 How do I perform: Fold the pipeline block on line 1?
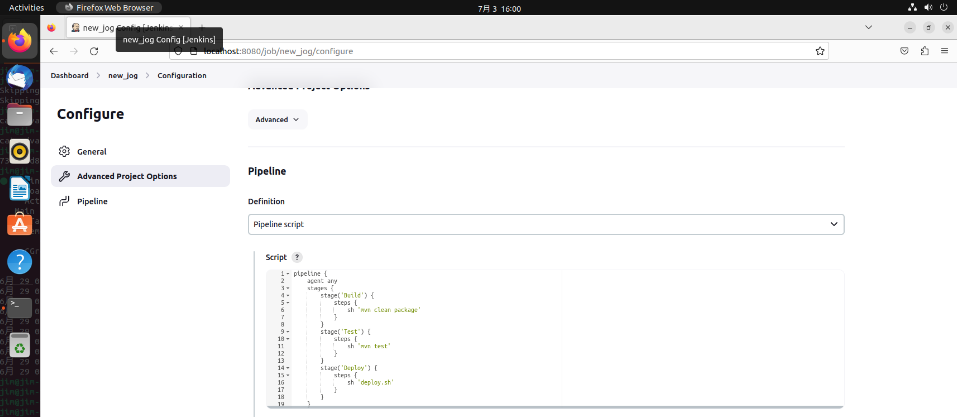[287, 274]
